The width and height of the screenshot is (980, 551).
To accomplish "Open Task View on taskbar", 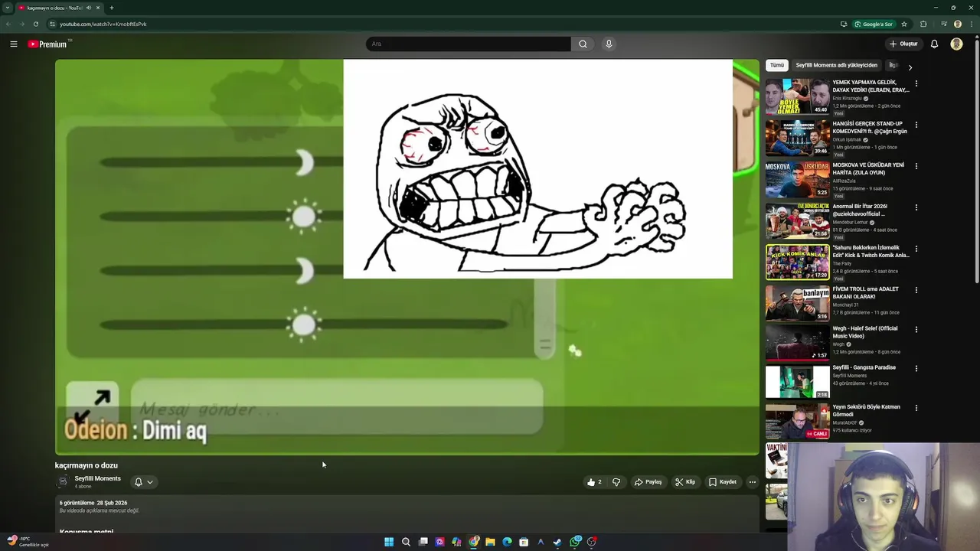I will [423, 542].
